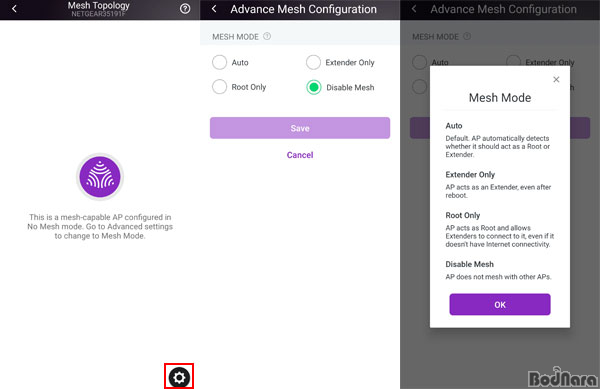Click dimmed back arrow behind dialog
The image size is (600, 389).
click(x=414, y=9)
